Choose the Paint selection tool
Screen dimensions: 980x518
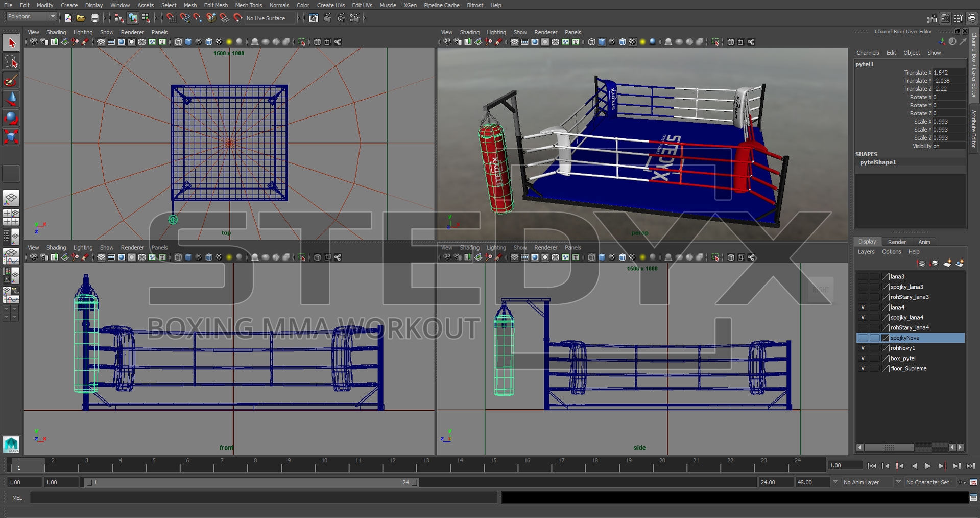(x=11, y=81)
